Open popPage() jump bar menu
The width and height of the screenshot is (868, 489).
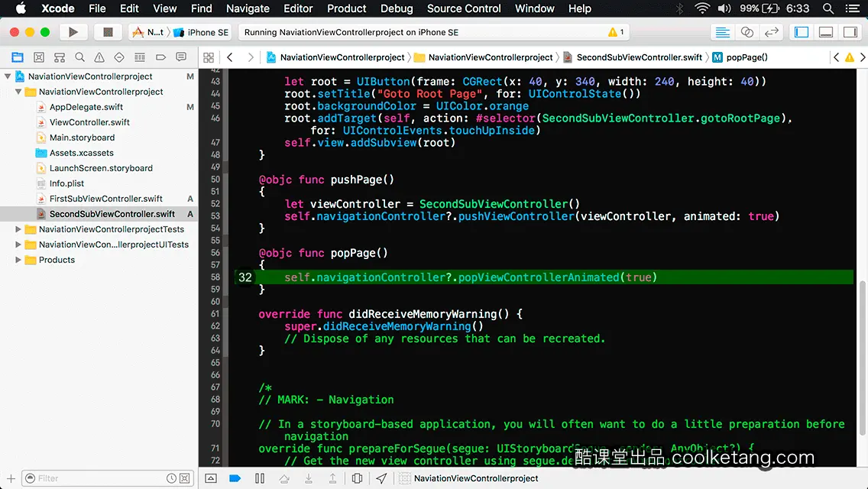pos(740,57)
